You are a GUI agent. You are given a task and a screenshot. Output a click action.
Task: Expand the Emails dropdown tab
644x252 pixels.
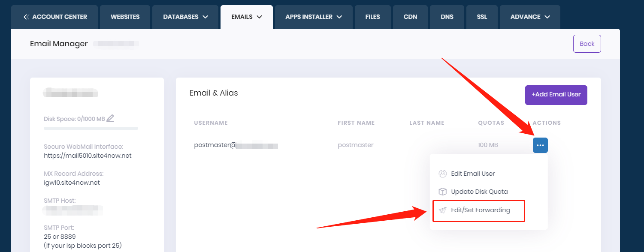tap(247, 17)
